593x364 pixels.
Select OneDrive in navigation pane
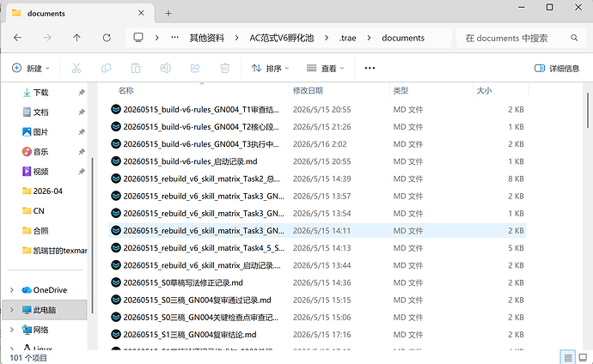pos(50,290)
